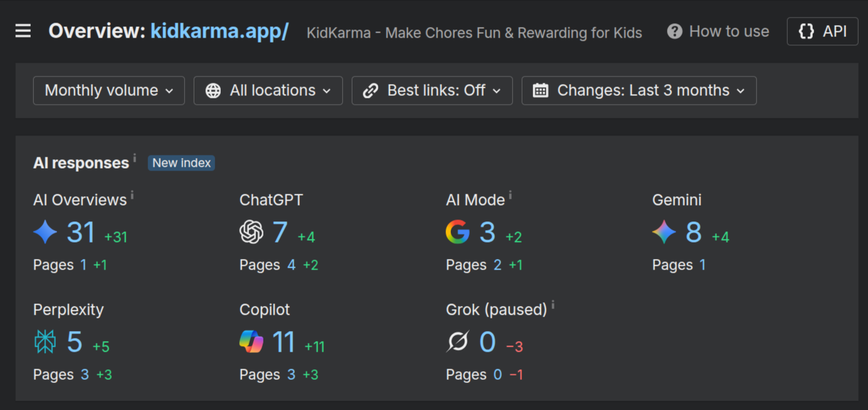Image resolution: width=868 pixels, height=410 pixels.
Task: Click the AI Overviews +31 change value
Action: coord(116,237)
